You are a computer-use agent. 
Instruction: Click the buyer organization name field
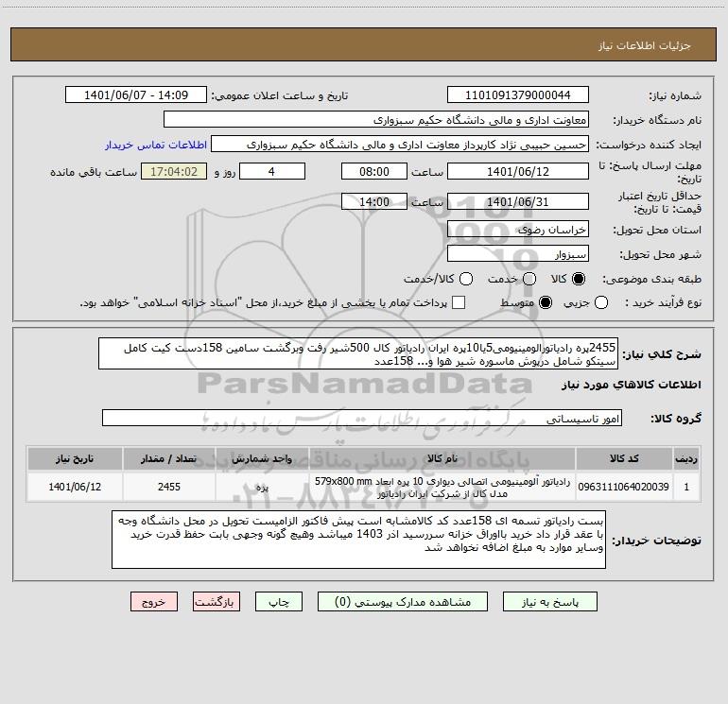point(376,120)
